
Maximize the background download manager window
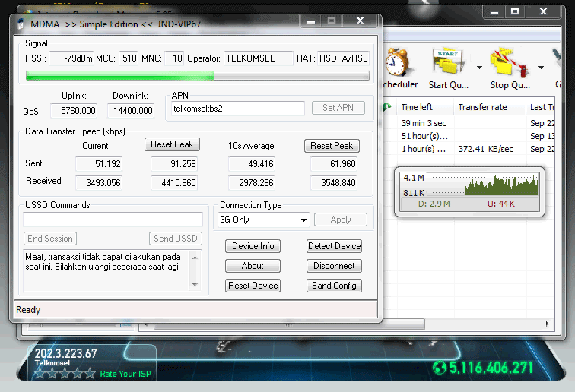tap(514, 11)
